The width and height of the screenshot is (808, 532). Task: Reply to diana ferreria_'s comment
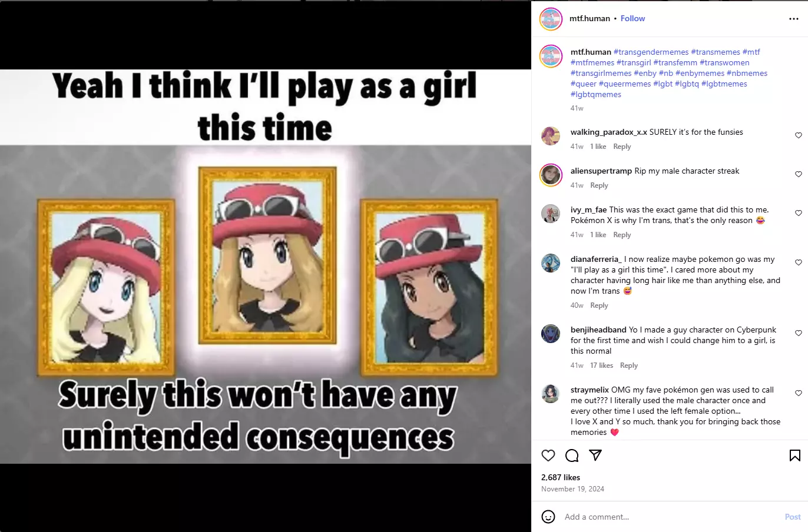pyautogui.click(x=599, y=305)
